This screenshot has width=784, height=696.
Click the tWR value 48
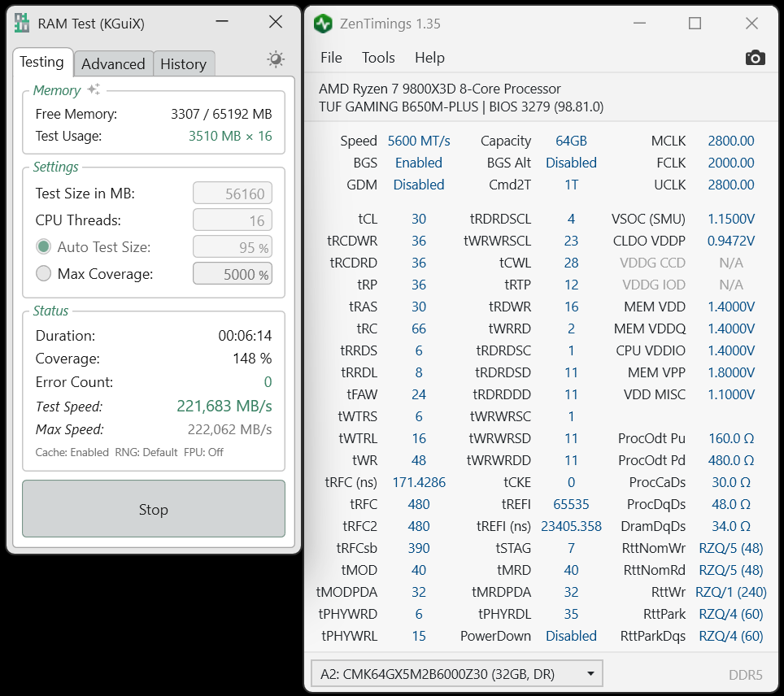[x=419, y=460]
